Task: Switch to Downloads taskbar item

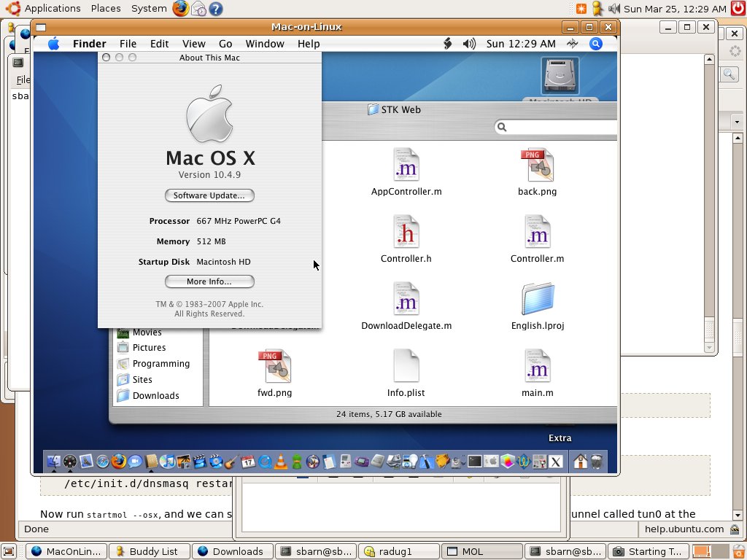Action: tap(233, 551)
